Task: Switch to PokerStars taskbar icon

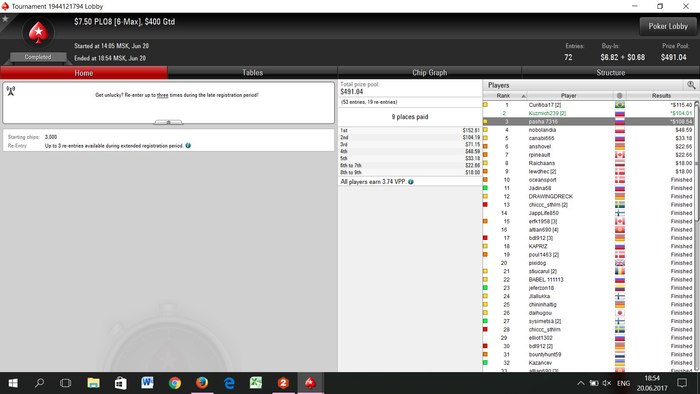Action: coord(310,383)
